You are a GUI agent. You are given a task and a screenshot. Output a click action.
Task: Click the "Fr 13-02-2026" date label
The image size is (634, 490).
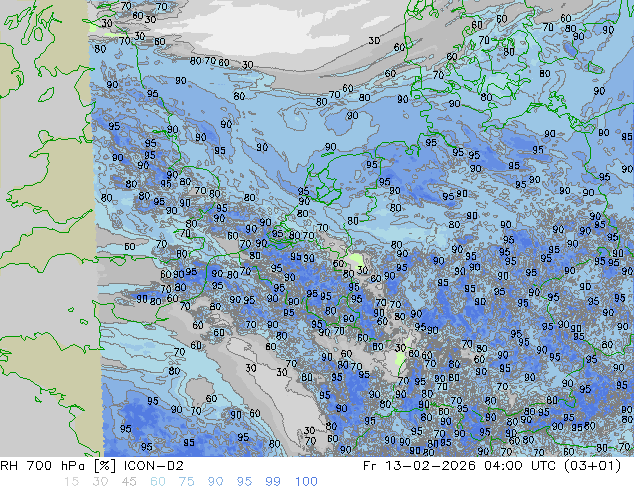[419, 466]
